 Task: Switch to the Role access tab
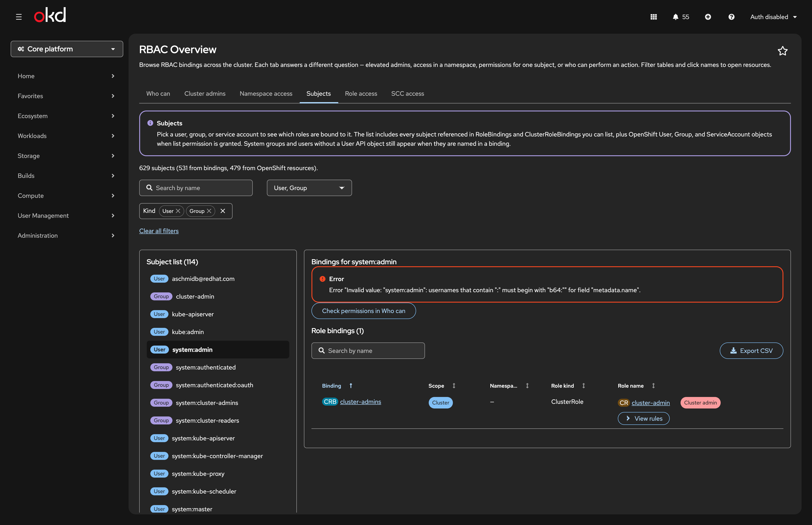(361, 93)
